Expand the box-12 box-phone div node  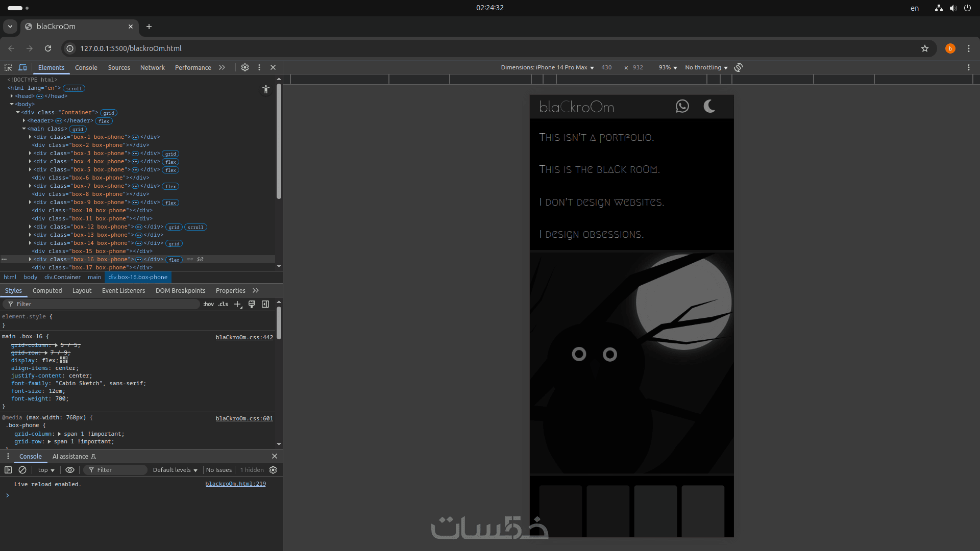click(x=30, y=227)
